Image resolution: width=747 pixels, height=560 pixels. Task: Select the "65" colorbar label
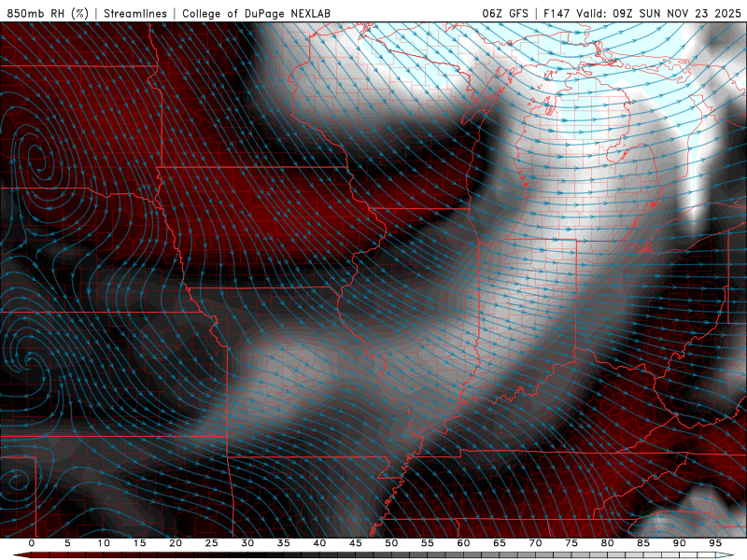tap(500, 543)
